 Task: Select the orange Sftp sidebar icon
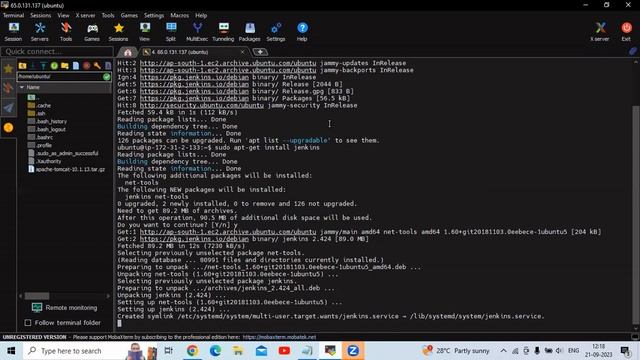8,128
